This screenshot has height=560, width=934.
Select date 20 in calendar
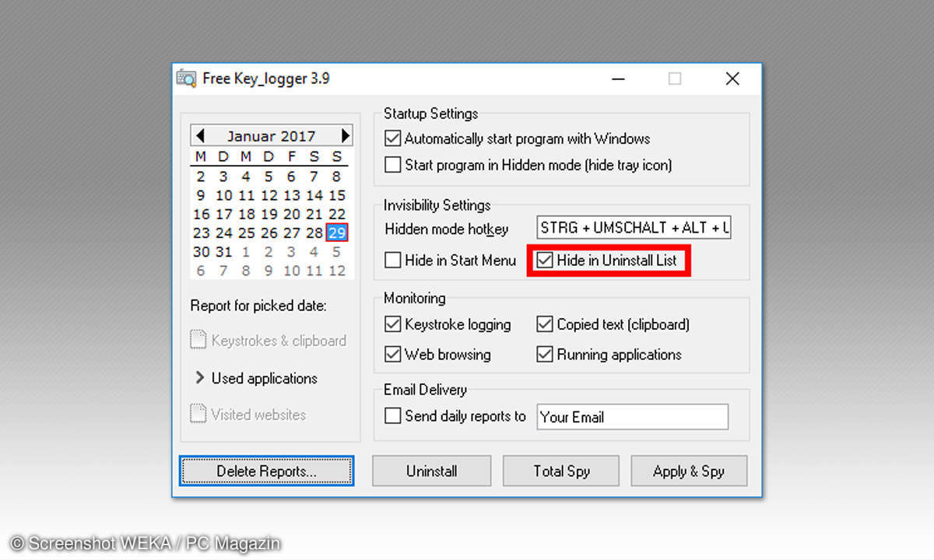coord(292,214)
